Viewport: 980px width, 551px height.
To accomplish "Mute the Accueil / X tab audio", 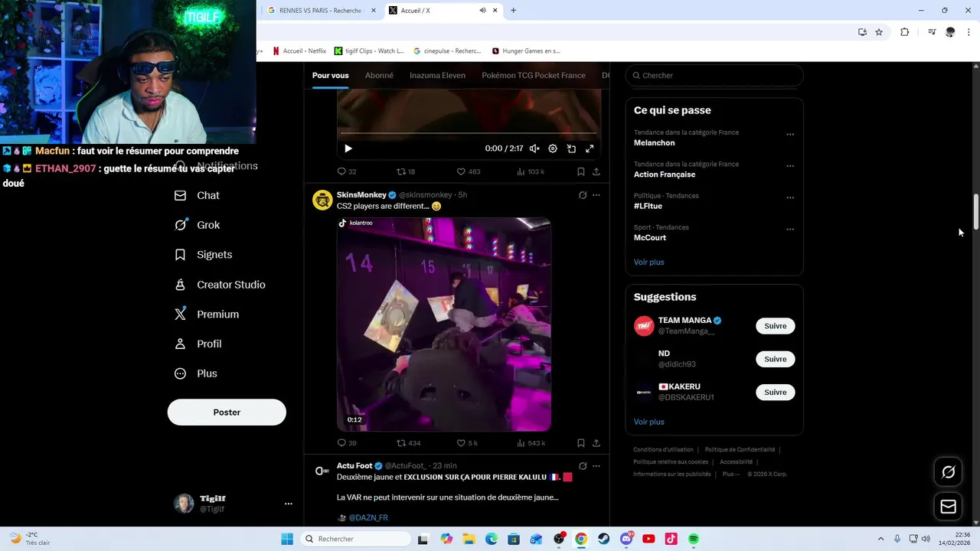I will (482, 11).
